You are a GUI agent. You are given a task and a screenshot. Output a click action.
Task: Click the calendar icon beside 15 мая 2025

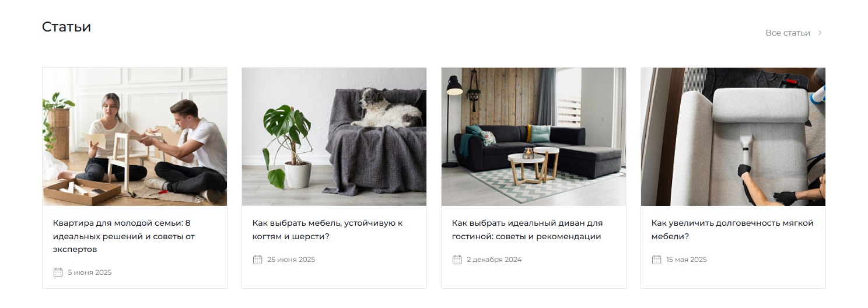656,260
